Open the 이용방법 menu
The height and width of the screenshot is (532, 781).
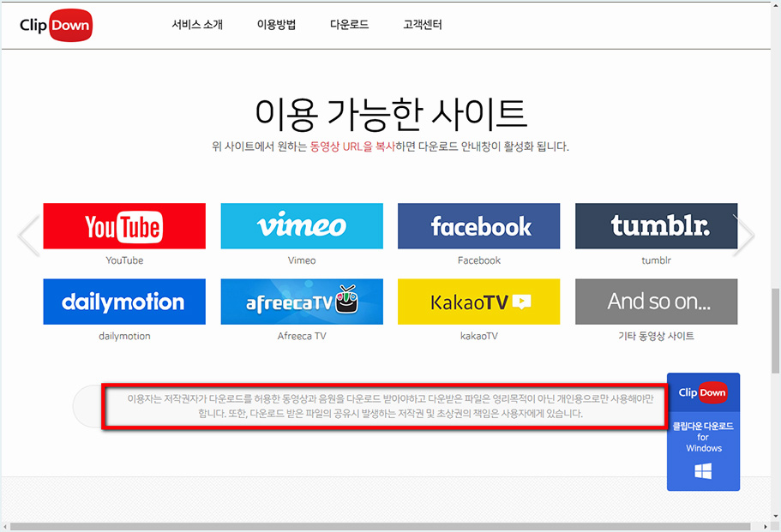click(276, 24)
